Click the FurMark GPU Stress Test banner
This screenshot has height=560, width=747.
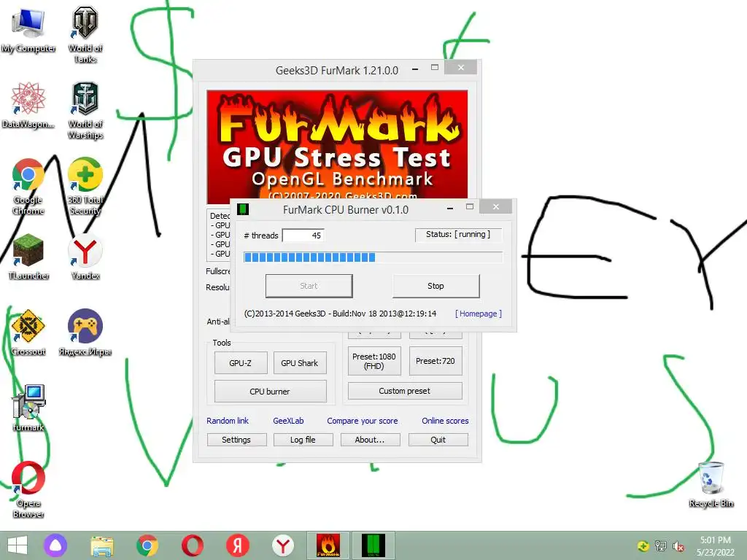click(x=337, y=144)
